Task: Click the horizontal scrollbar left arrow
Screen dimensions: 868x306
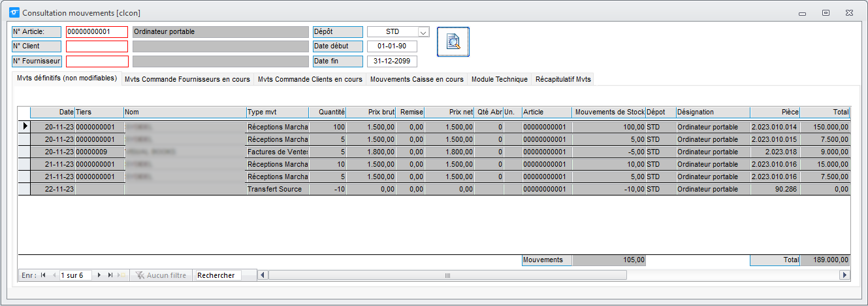Action: [263, 275]
